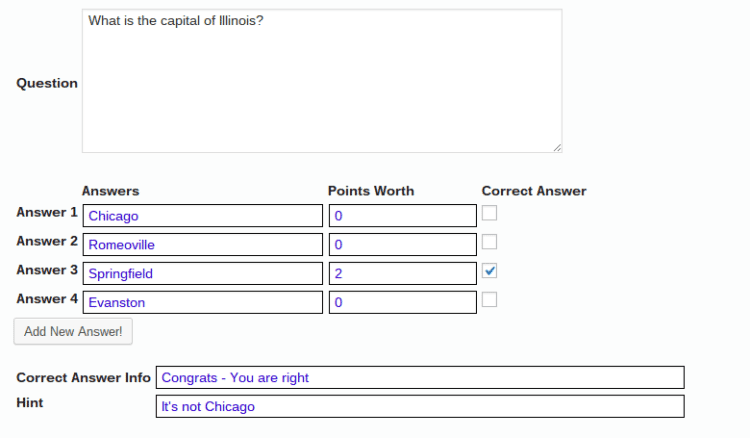Focus the Points Worth box for Evanston

pyautogui.click(x=402, y=302)
